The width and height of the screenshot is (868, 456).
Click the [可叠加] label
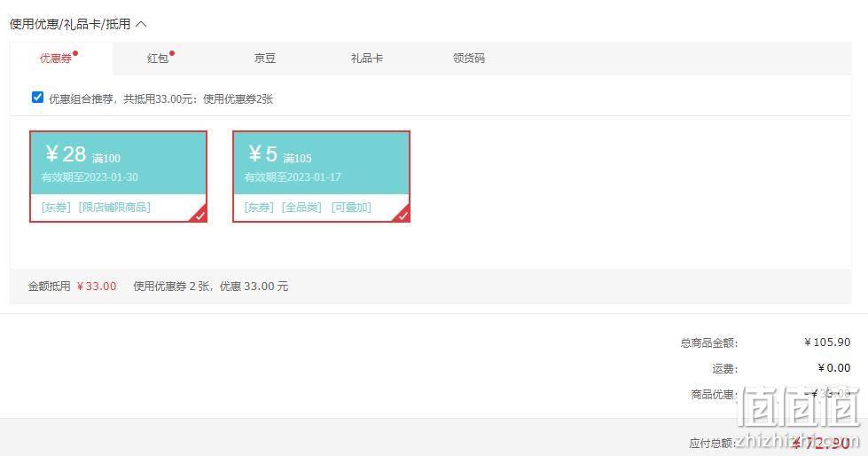[351, 208]
